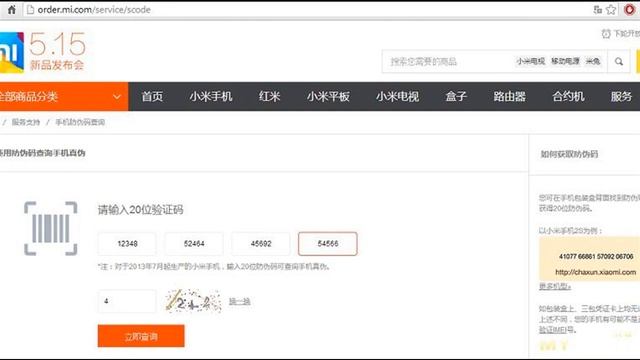The height and width of the screenshot is (360, 640).
Task: Click the http://chaxun.xiaomi.com sample text
Action: tap(596, 272)
